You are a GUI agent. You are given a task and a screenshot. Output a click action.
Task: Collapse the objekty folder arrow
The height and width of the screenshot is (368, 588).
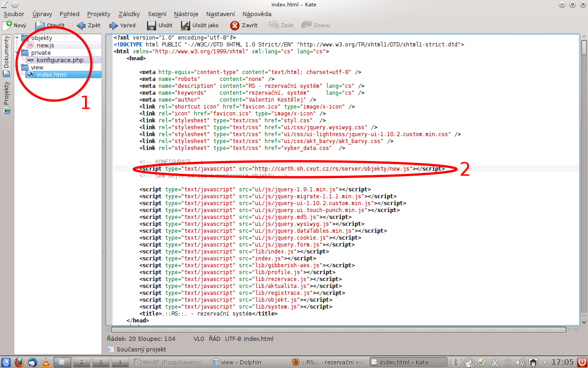point(17,37)
